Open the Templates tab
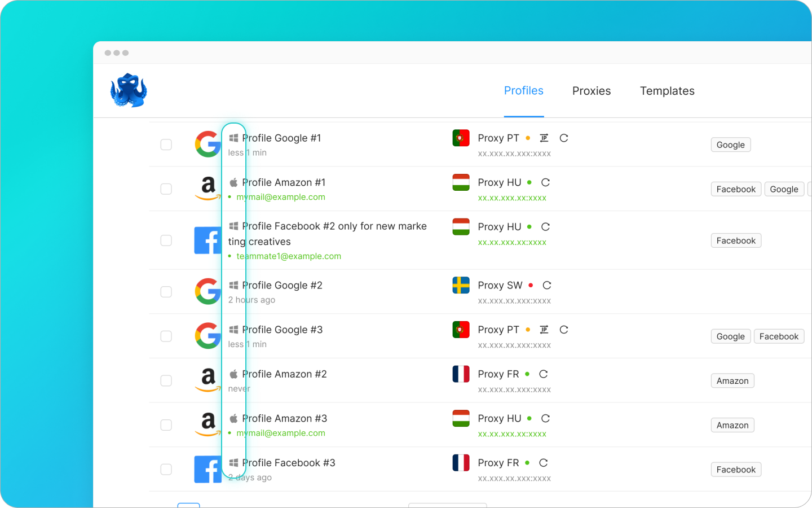 pos(667,90)
